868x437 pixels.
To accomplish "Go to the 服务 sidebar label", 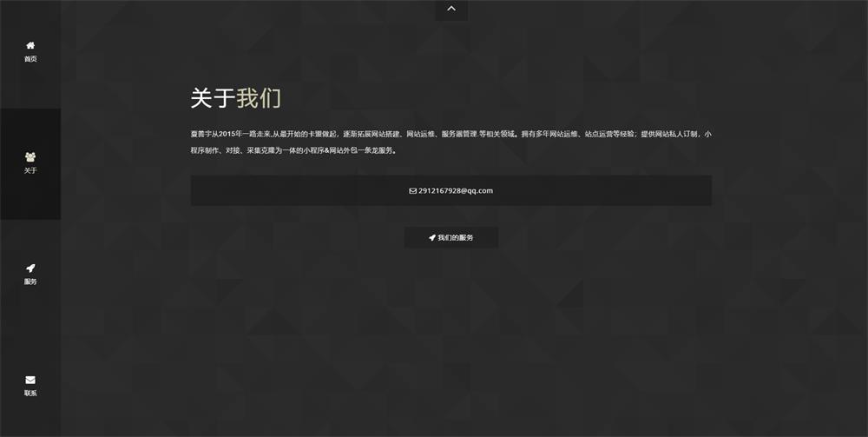I will click(x=30, y=281).
